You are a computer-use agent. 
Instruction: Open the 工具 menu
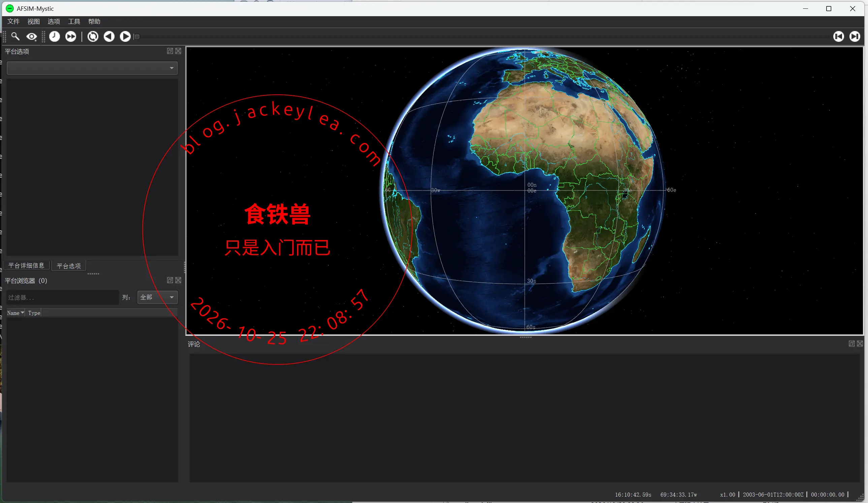74,21
